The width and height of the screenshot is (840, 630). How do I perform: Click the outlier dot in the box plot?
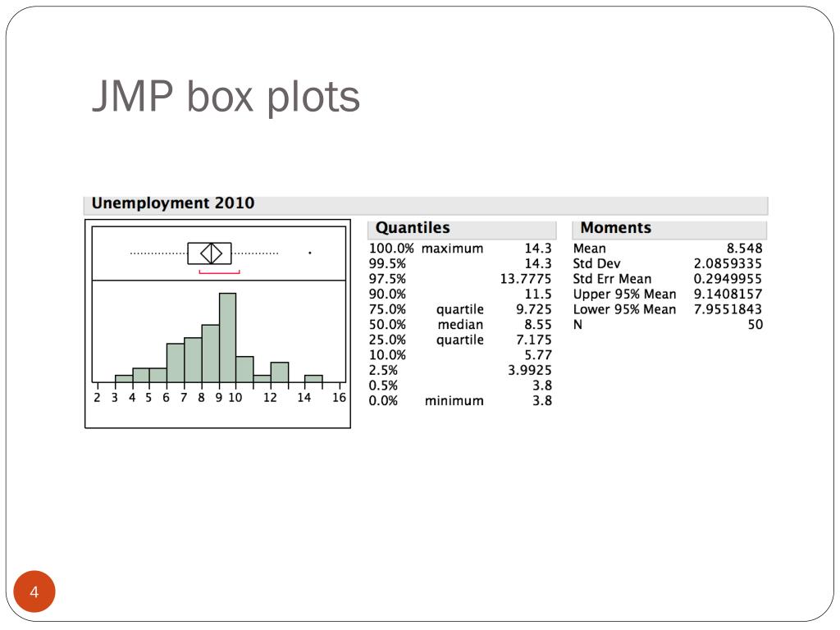coord(309,253)
